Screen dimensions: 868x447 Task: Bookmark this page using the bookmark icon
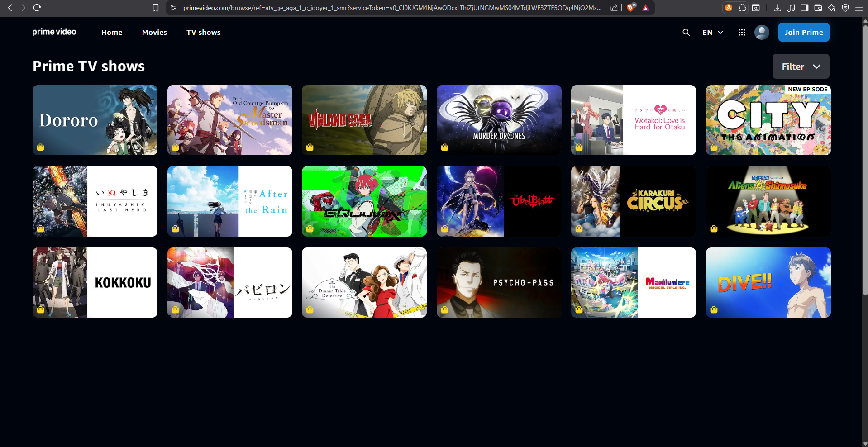pos(156,8)
